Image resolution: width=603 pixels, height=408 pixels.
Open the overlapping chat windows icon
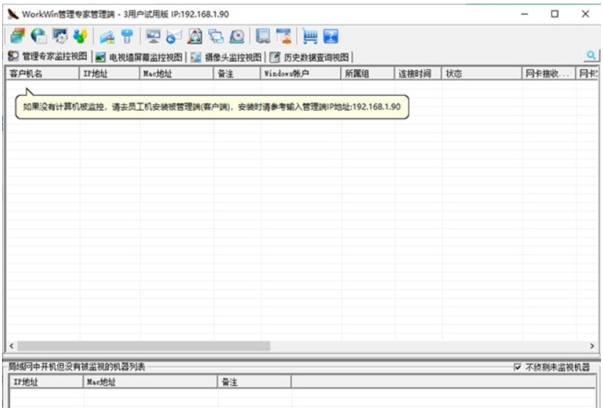click(216, 37)
